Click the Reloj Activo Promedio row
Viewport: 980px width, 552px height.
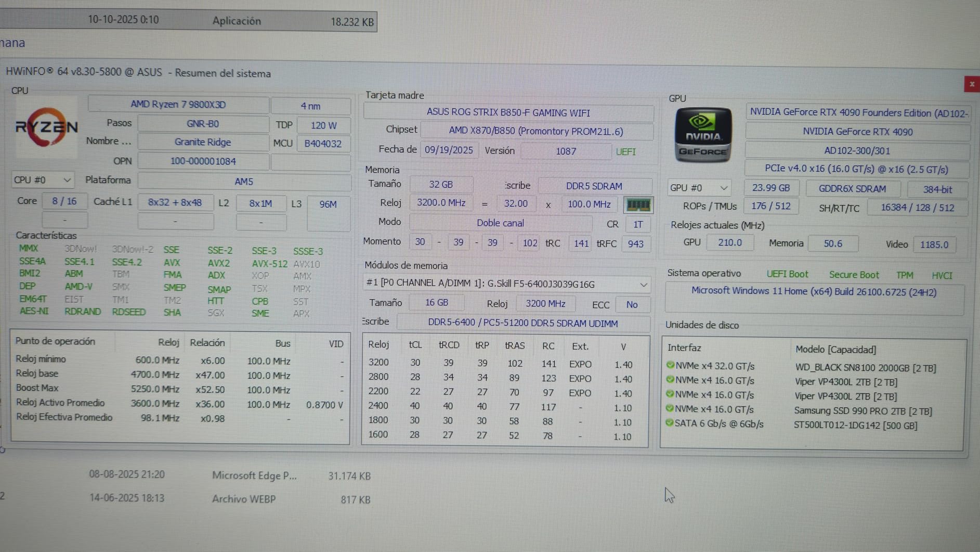179,404
